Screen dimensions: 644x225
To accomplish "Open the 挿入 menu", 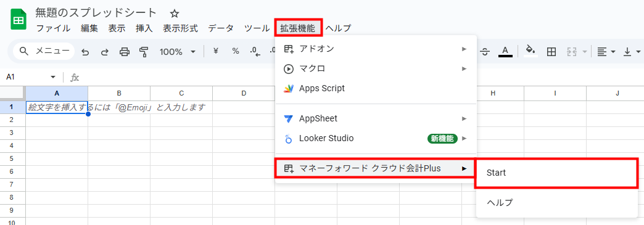I will [x=144, y=28].
